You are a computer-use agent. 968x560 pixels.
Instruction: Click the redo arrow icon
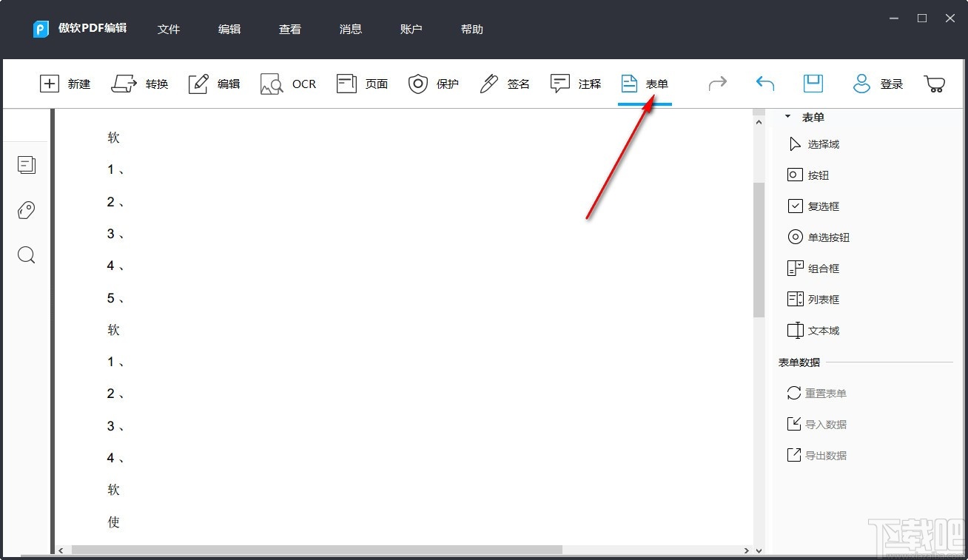pyautogui.click(x=718, y=84)
